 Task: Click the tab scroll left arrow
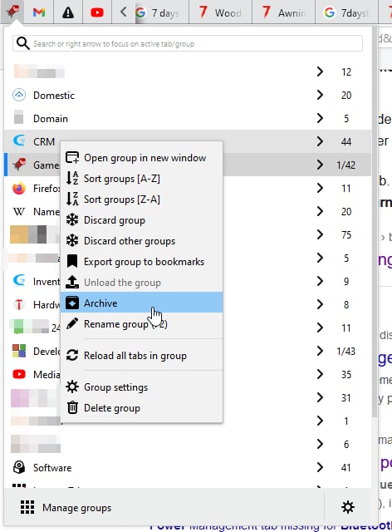coord(124,12)
